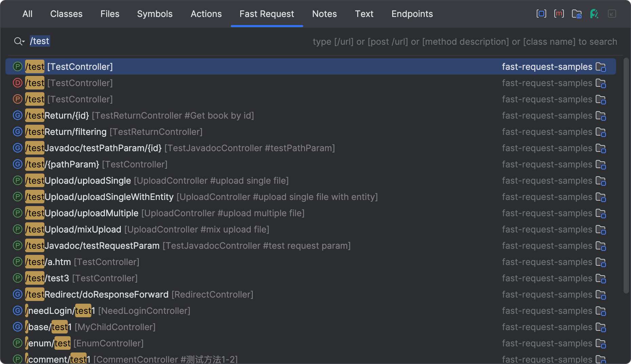Image resolution: width=631 pixels, height=364 pixels.
Task: Click the red DELETE method icon for /test
Action: (x=18, y=83)
